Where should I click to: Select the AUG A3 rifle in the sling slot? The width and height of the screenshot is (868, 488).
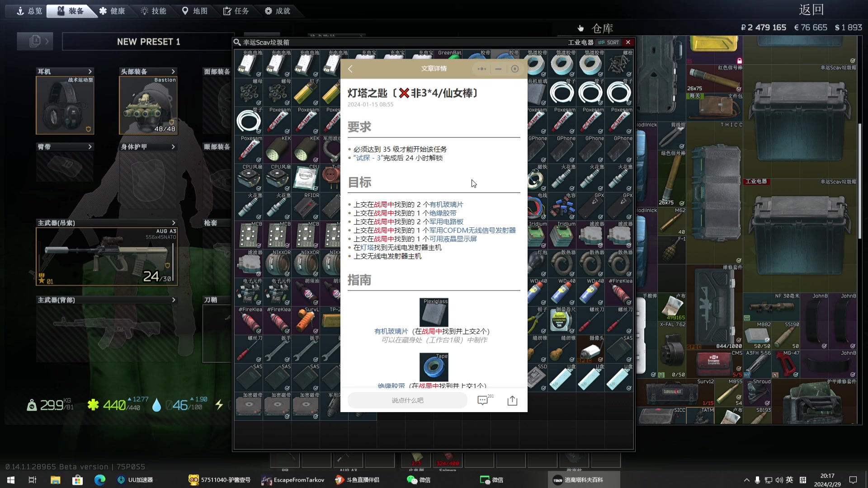click(x=107, y=257)
